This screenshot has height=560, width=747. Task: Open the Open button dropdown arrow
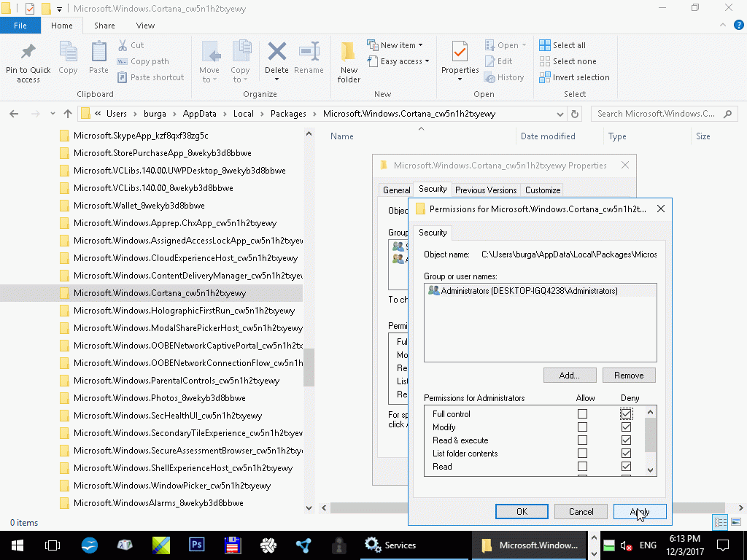(524, 45)
